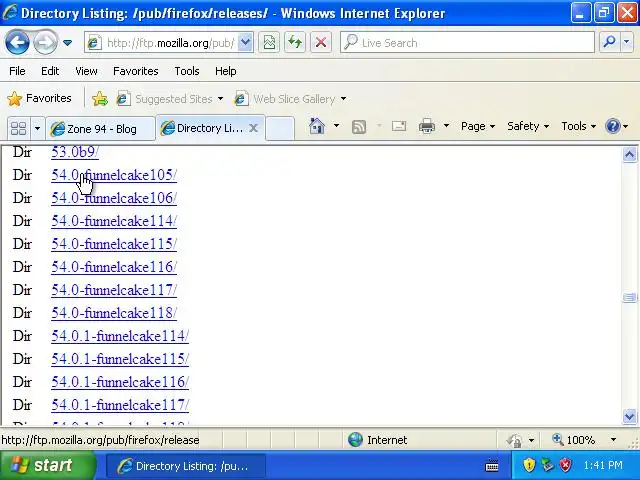Click the Print printer icon
Screen dimensions: 640x480
[427, 126]
